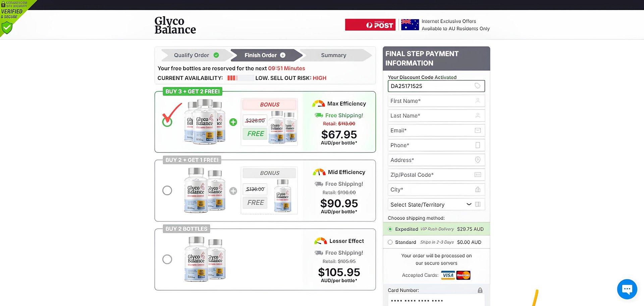The height and width of the screenshot is (306, 644).
Task: Click the 09:51 Minutes countdown timer
Action: click(286, 68)
